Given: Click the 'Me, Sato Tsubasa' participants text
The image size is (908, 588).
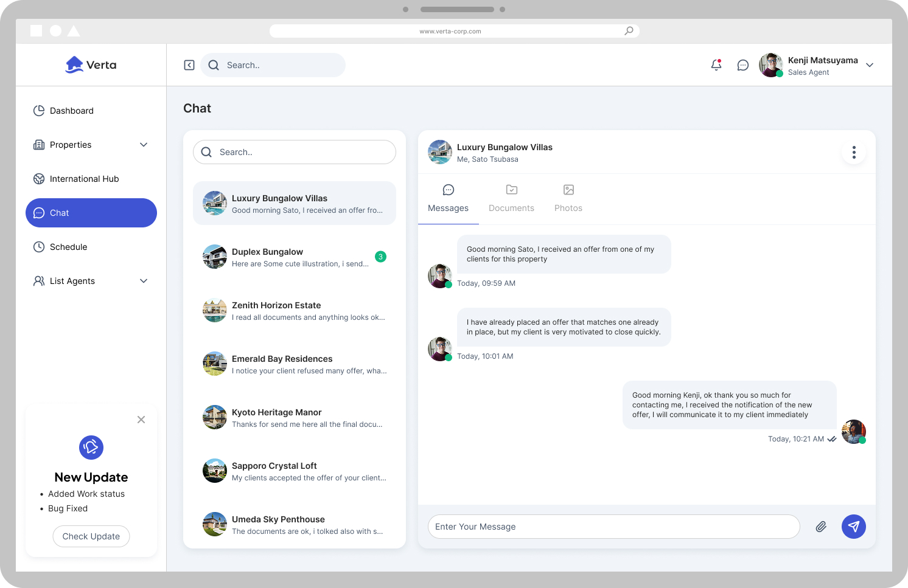Looking at the screenshot, I should tap(487, 159).
